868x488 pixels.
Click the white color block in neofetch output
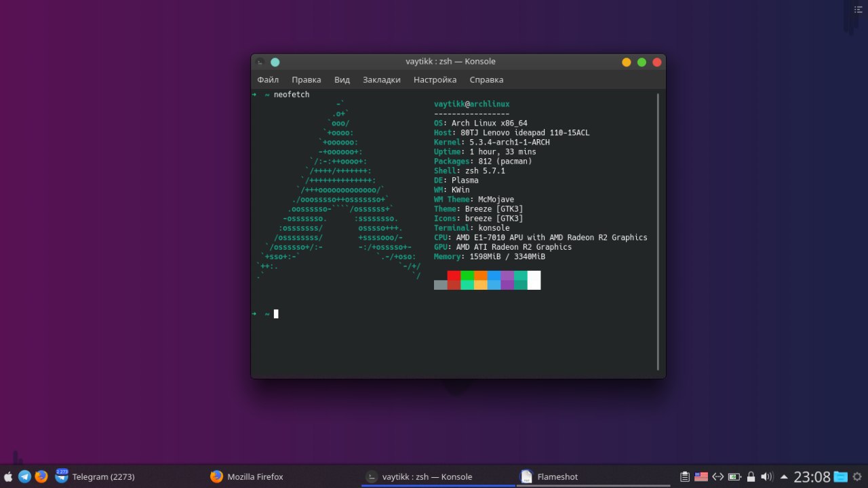(534, 280)
